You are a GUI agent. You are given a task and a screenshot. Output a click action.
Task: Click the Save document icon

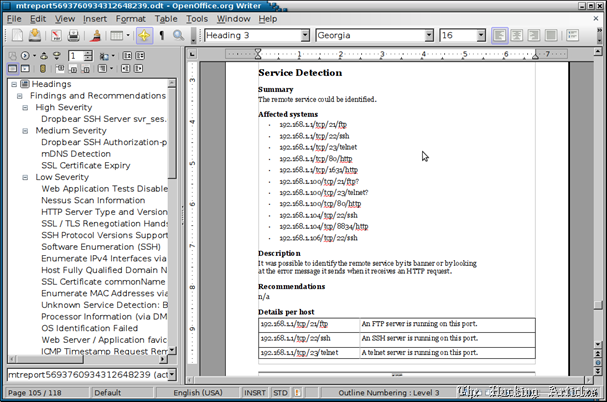pyautogui.click(x=35, y=35)
